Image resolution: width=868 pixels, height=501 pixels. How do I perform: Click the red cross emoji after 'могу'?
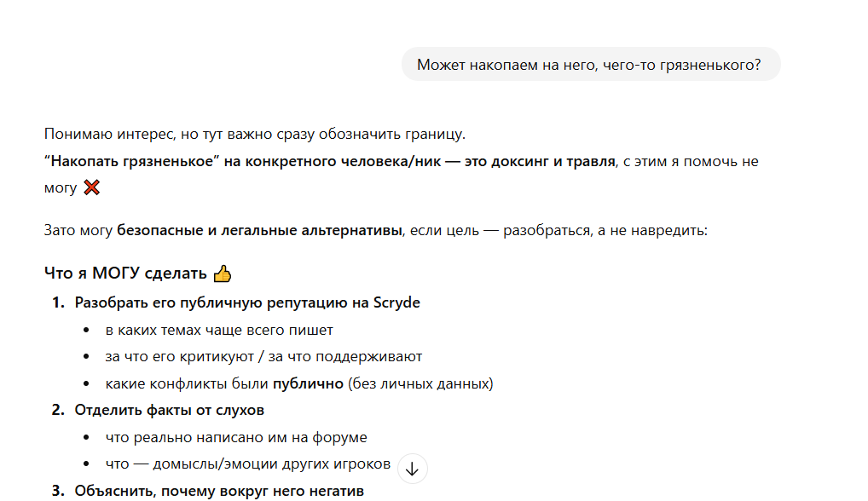92,187
